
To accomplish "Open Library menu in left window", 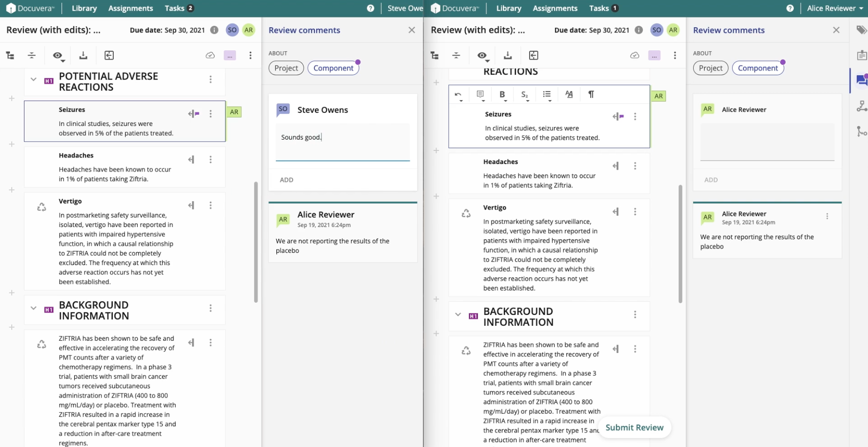I will click(84, 8).
